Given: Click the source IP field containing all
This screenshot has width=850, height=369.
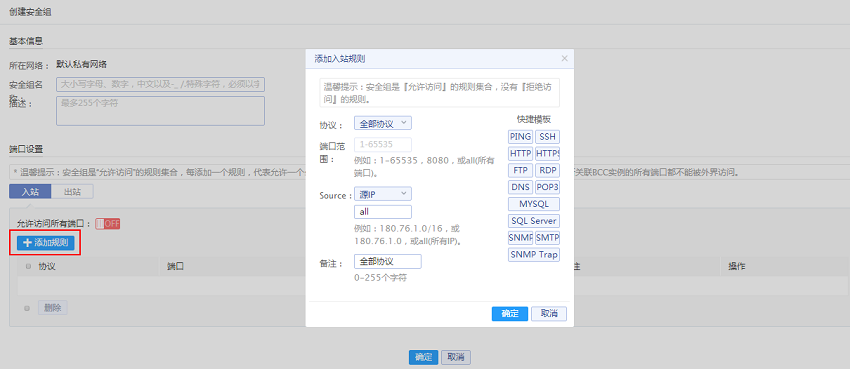Looking at the screenshot, I should 383,212.
